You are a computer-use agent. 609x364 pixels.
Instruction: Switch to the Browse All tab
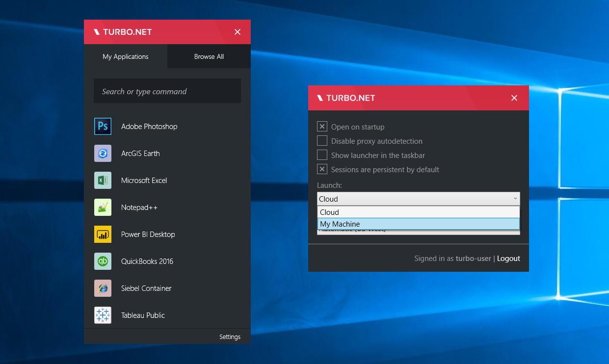pos(209,56)
